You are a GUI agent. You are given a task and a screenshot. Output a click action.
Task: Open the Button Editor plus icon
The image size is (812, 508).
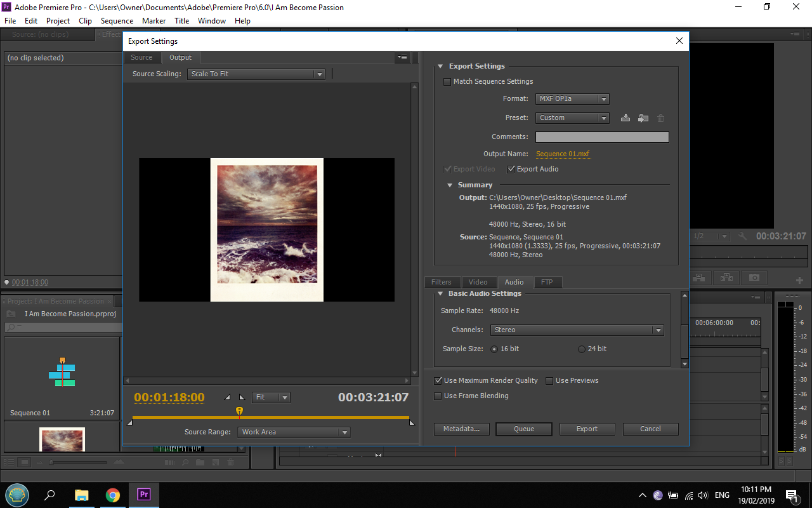799,280
